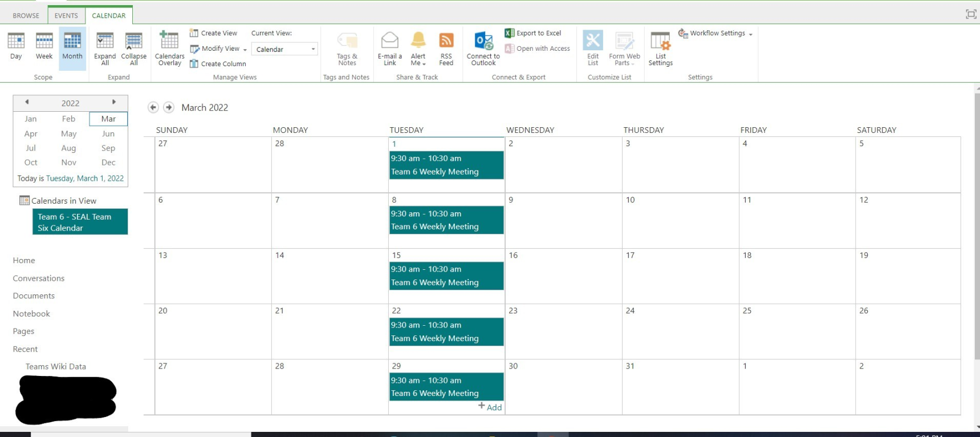Image resolution: width=980 pixels, height=437 pixels.
Task: Click Open with Access
Action: pyautogui.click(x=537, y=48)
